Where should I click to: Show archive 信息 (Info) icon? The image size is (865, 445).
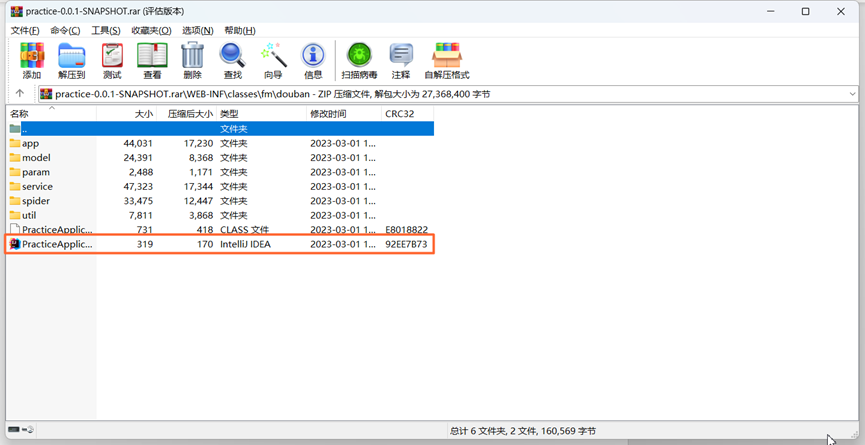coord(313,60)
